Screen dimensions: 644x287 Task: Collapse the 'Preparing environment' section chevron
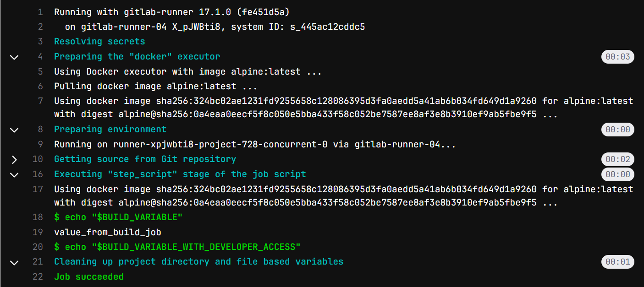(x=14, y=130)
